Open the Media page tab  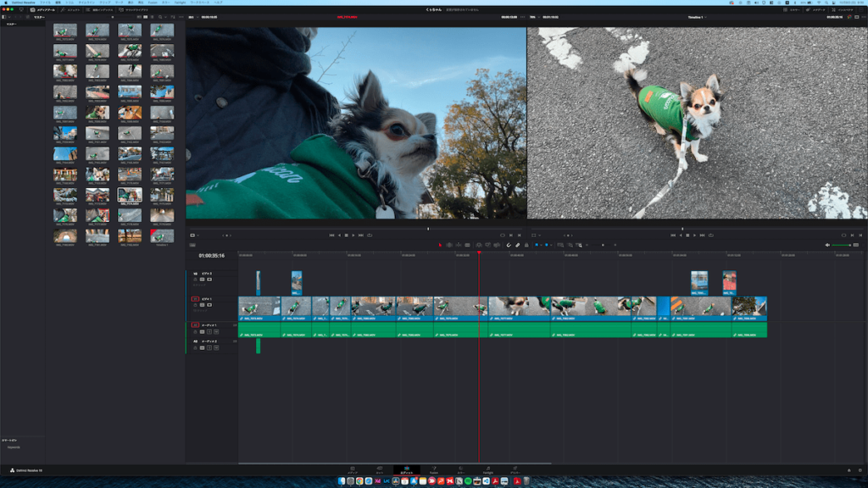(x=352, y=470)
